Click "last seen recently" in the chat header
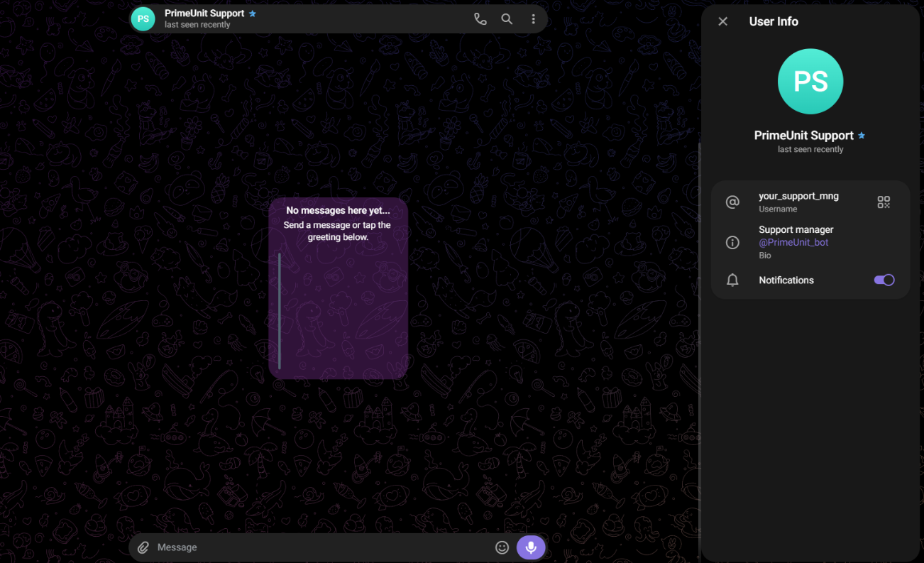Image resolution: width=924 pixels, height=563 pixels. (x=197, y=25)
